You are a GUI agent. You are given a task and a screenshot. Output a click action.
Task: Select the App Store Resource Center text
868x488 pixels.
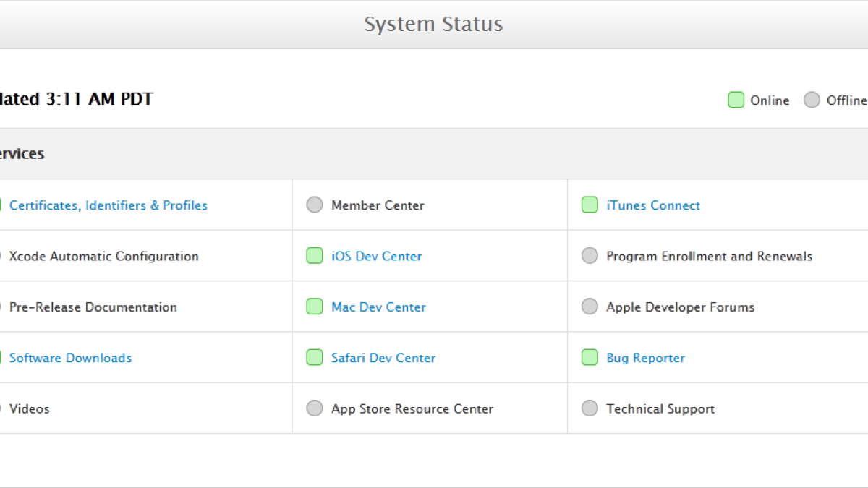pos(412,408)
